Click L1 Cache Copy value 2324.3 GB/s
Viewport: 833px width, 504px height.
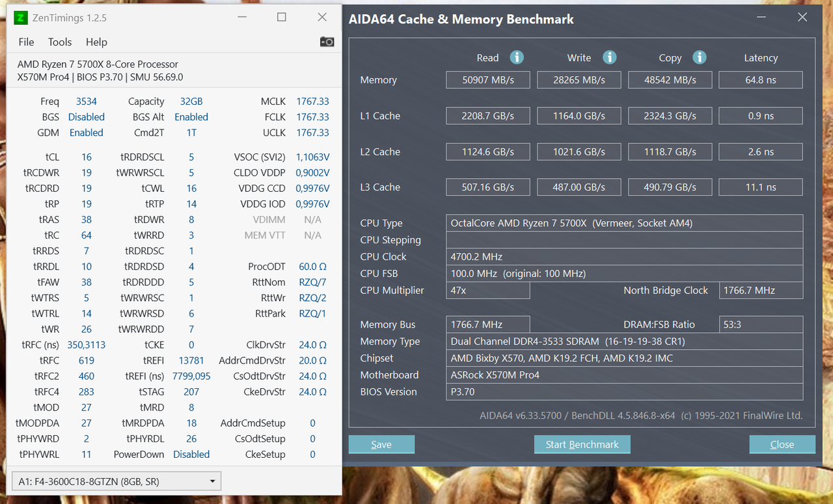click(670, 116)
